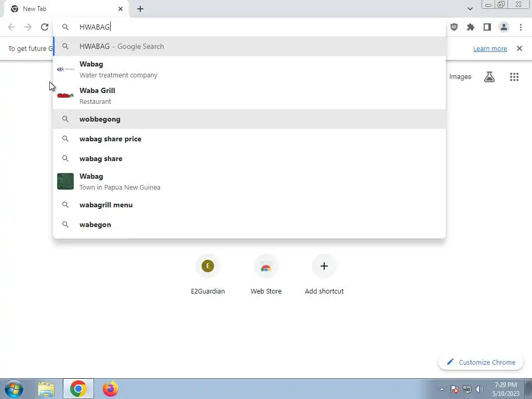
Task: Click the Chrome taskbar icon
Action: pyautogui.click(x=78, y=389)
